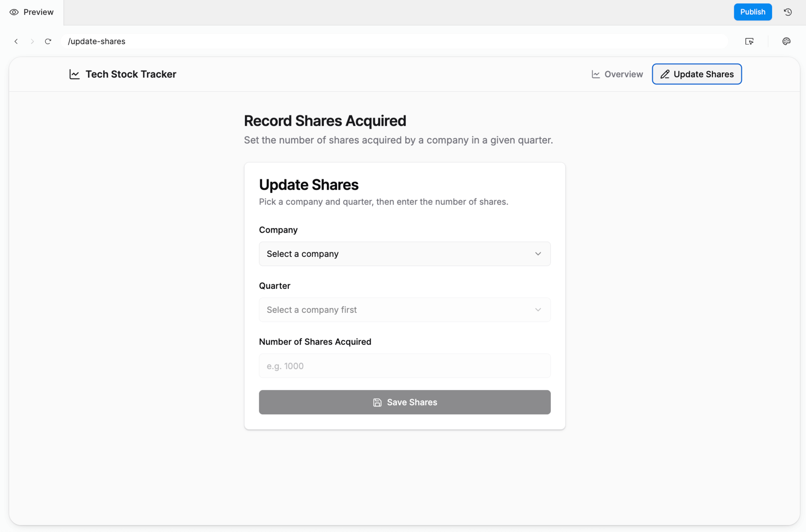Open the Company select dropdown

click(x=404, y=254)
